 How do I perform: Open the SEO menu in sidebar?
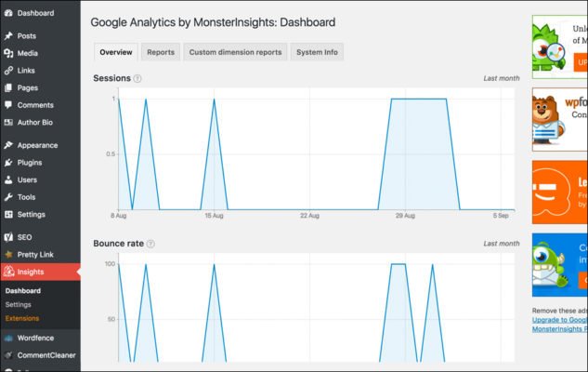(24, 237)
